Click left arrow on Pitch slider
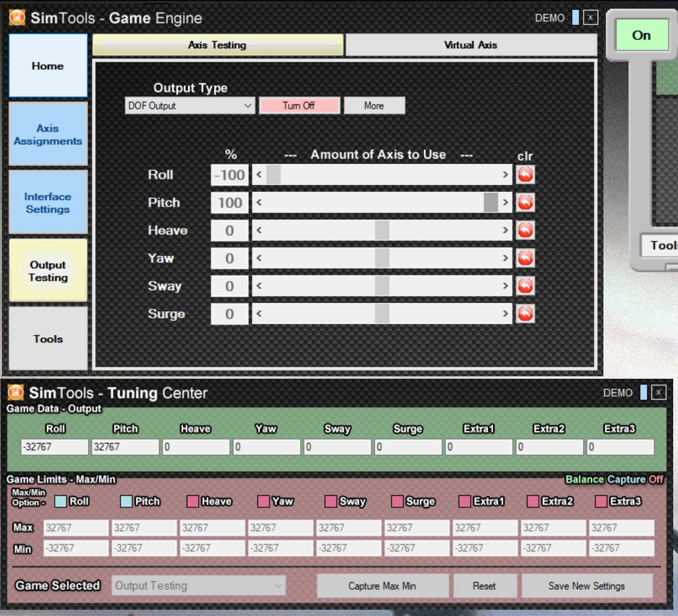Image resolution: width=678 pixels, height=616 pixels. pyautogui.click(x=259, y=203)
